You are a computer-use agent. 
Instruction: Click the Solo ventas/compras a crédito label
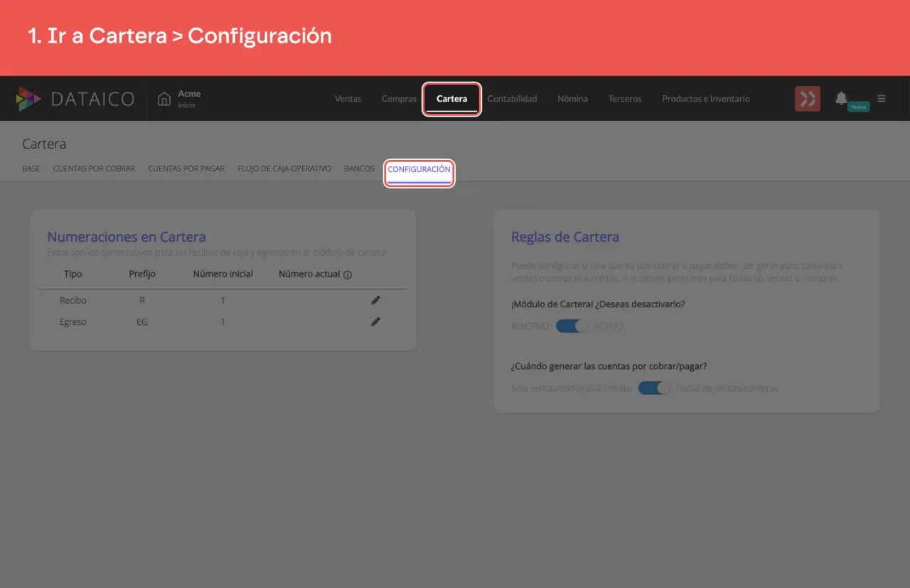[x=571, y=388]
